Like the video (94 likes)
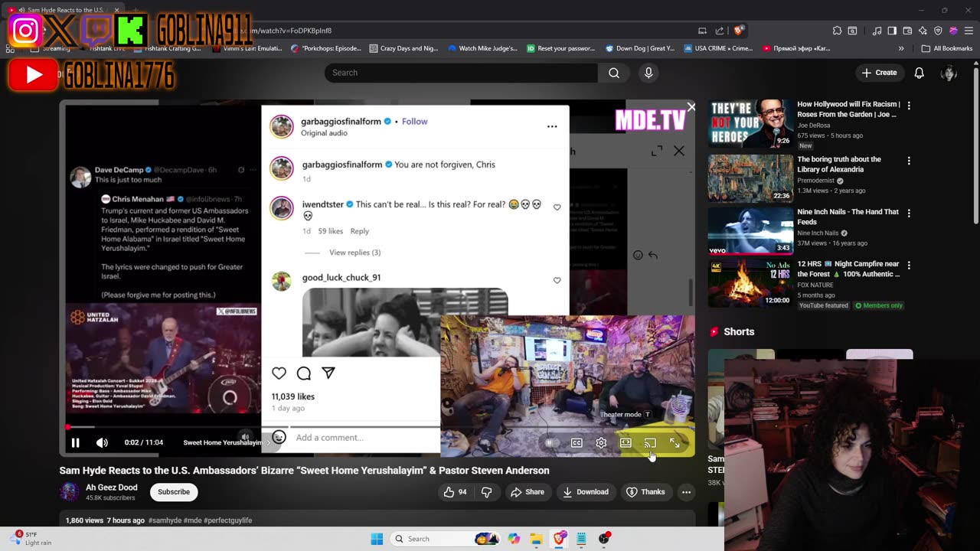 (x=455, y=492)
